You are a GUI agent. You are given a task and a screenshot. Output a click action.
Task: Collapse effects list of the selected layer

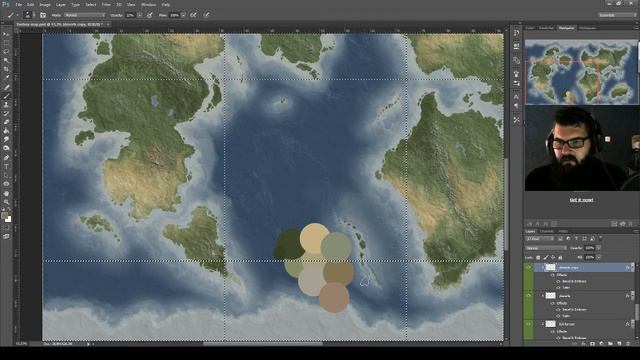coord(632,267)
